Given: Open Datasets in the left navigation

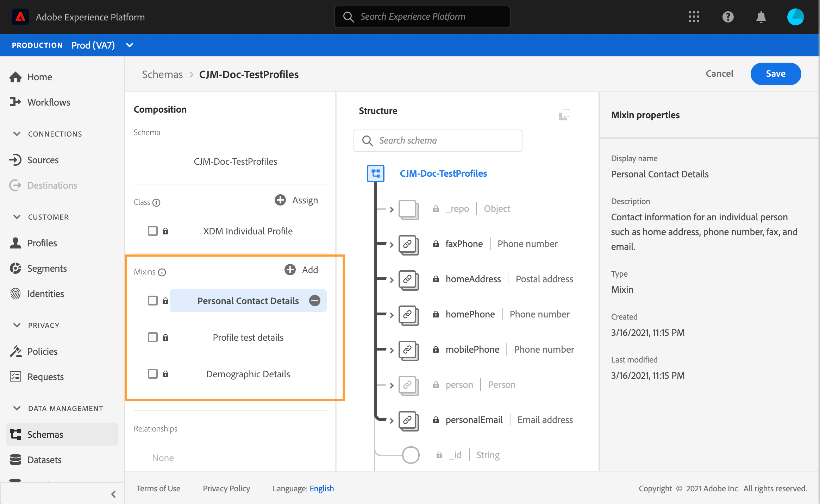Looking at the screenshot, I should 44,460.
